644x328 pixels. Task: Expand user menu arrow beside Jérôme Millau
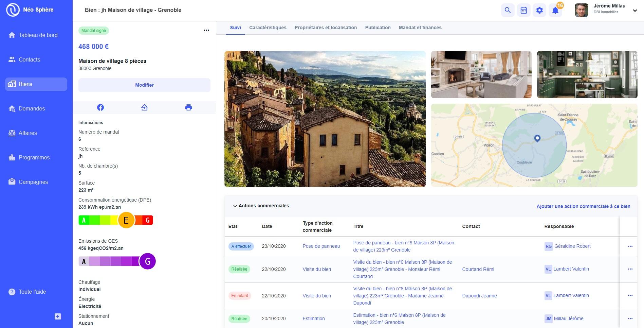[x=635, y=11]
